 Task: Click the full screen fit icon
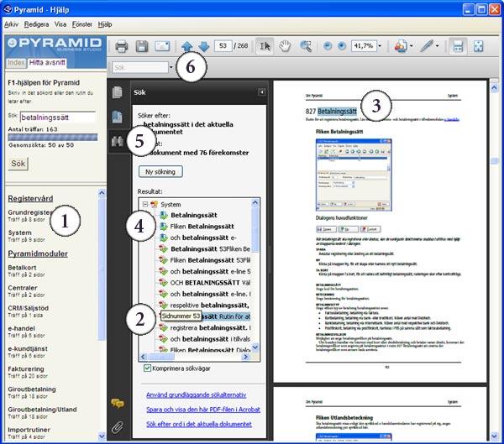(479, 46)
